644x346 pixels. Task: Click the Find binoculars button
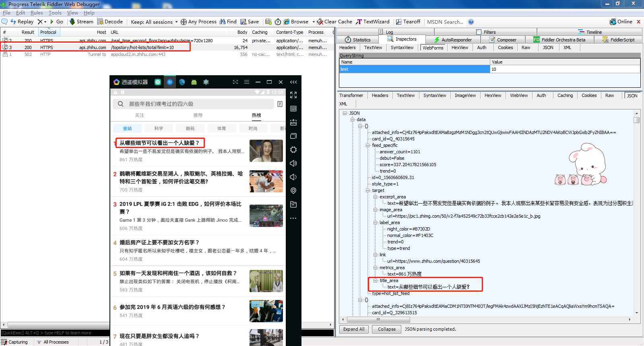pos(228,22)
